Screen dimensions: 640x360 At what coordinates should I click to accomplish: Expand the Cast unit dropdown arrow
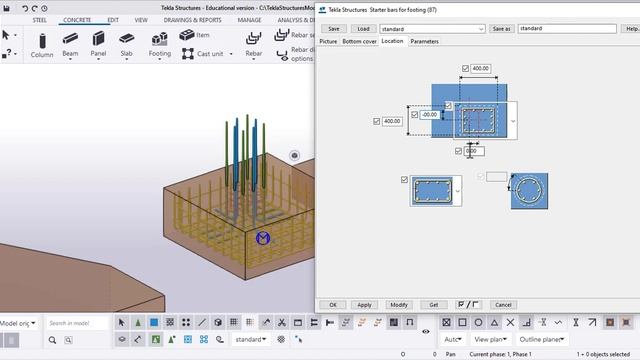tap(231, 54)
